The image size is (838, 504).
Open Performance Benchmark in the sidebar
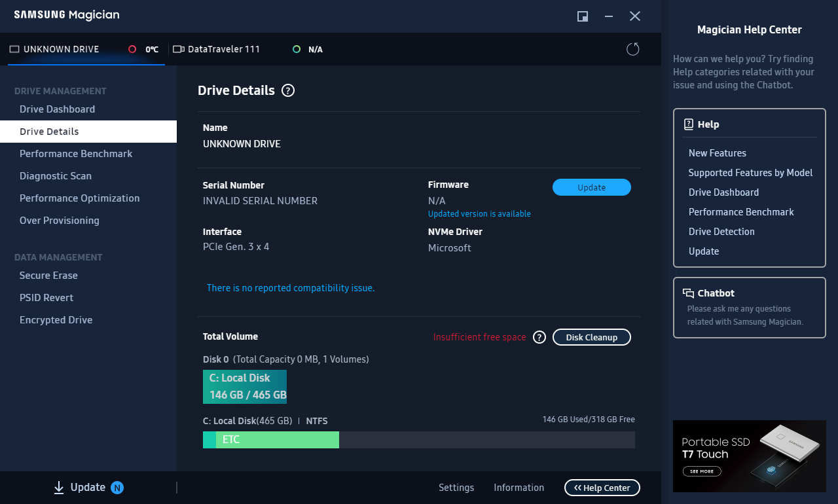tap(76, 154)
